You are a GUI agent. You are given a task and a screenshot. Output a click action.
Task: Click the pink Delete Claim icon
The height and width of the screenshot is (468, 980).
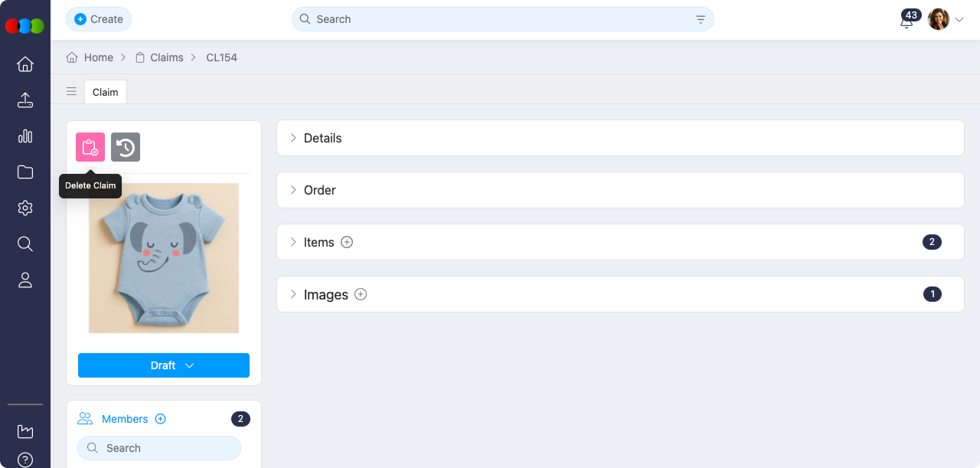coord(90,147)
